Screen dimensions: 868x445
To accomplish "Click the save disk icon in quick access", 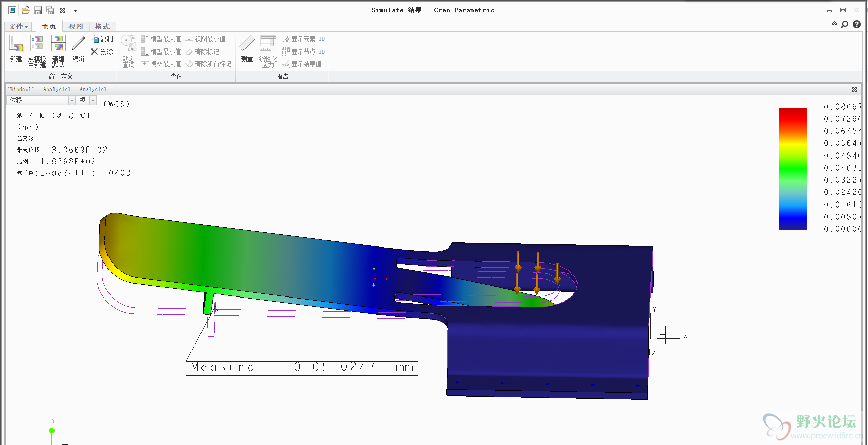I will click(x=38, y=10).
